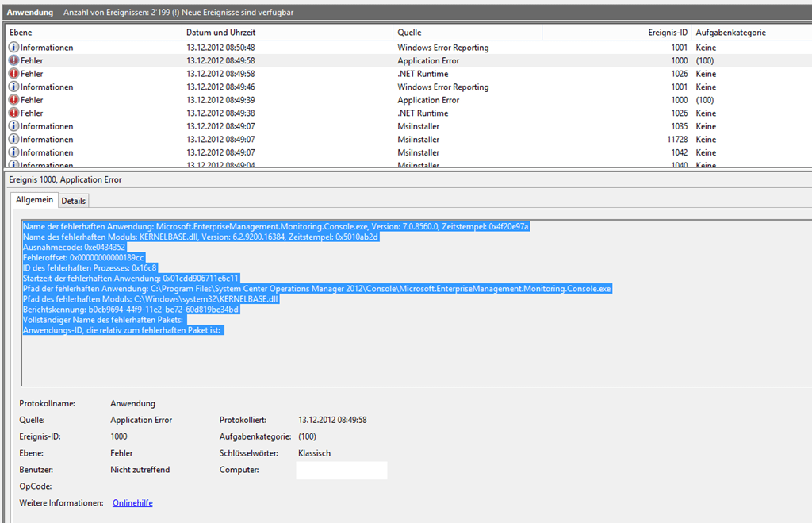Viewport: 812px width, 523px height.
Task: Select the Allgemein tab
Action: point(34,199)
